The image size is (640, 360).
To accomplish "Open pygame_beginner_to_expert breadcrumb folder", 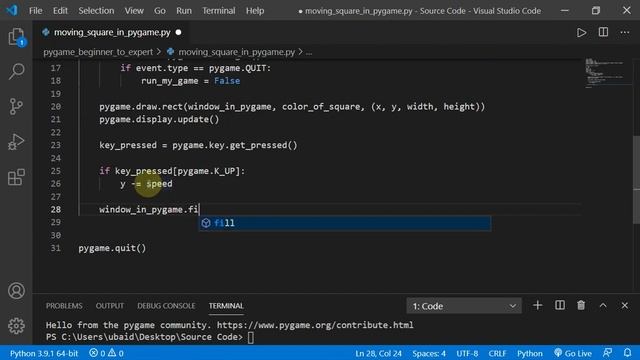I will 98,52.
